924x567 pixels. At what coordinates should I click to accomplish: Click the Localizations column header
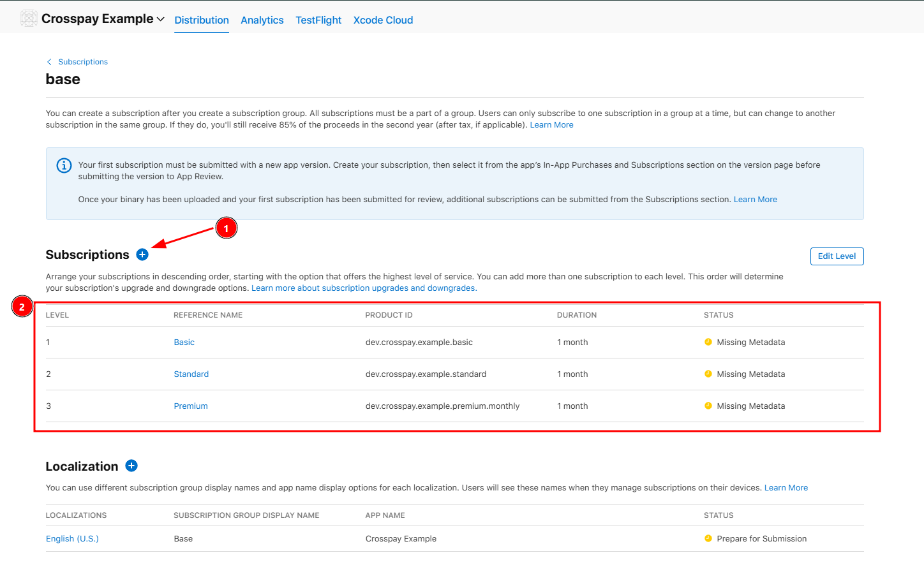[x=77, y=515]
